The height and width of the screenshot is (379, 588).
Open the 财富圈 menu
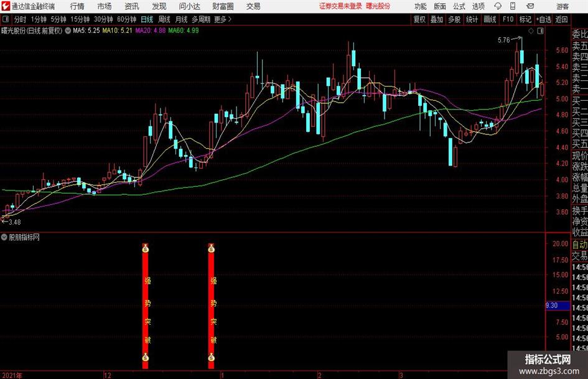[x=223, y=6]
